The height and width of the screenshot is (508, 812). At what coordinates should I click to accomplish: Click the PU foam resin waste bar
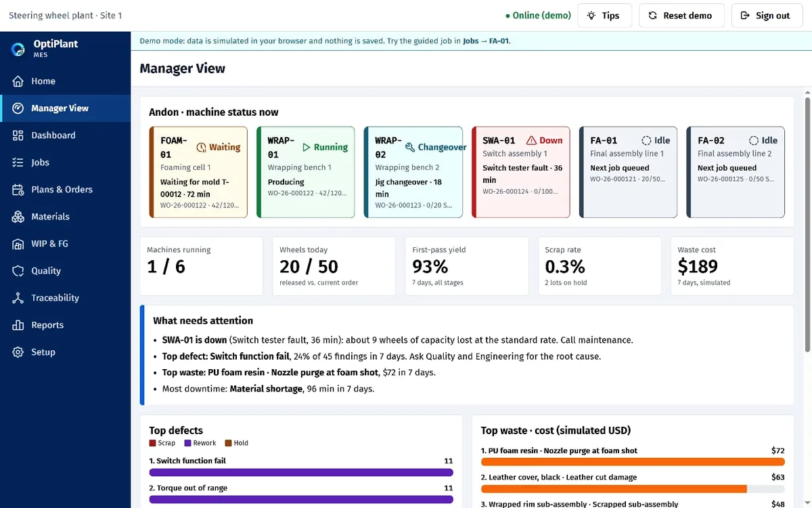tap(633, 462)
